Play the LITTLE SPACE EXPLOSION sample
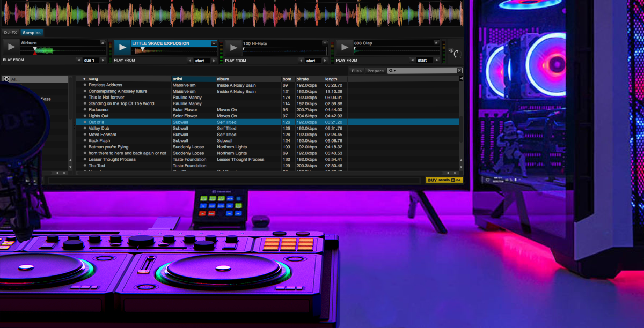This screenshot has width=644, height=328. click(x=122, y=48)
